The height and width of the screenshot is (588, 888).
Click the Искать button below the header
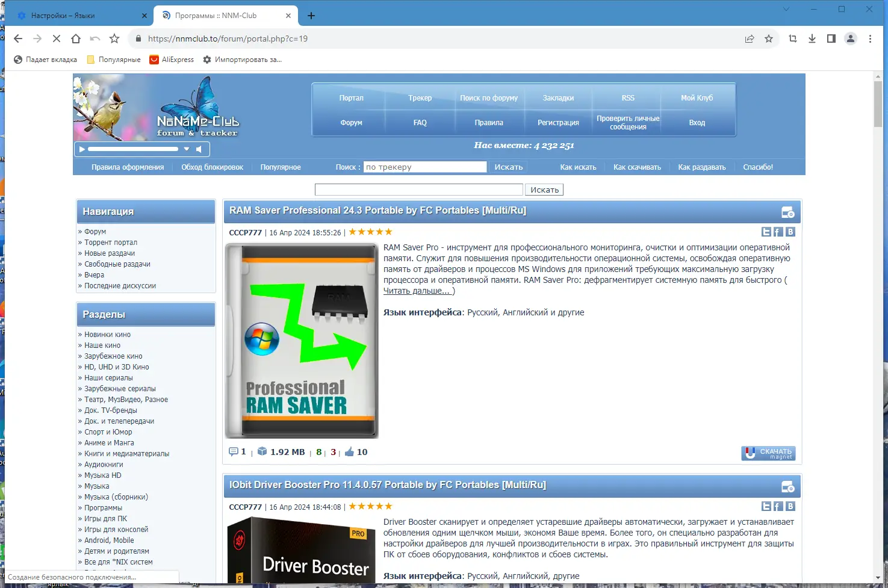pyautogui.click(x=545, y=190)
